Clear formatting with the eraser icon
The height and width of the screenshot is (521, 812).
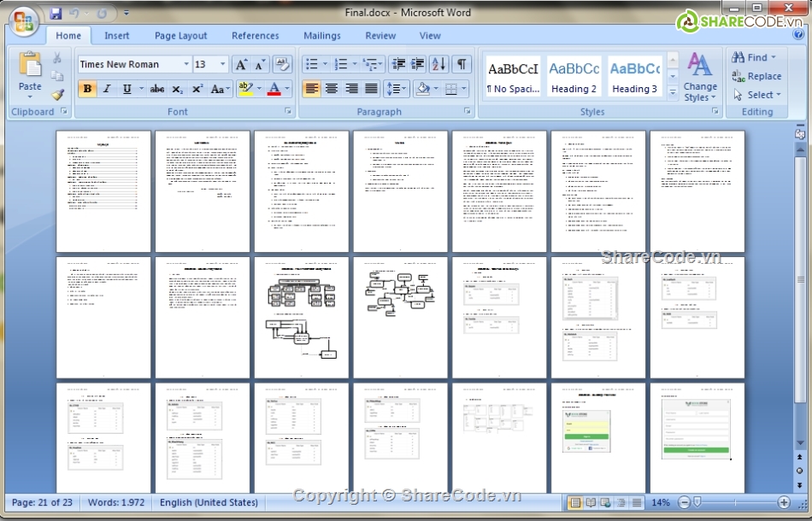pyautogui.click(x=282, y=64)
